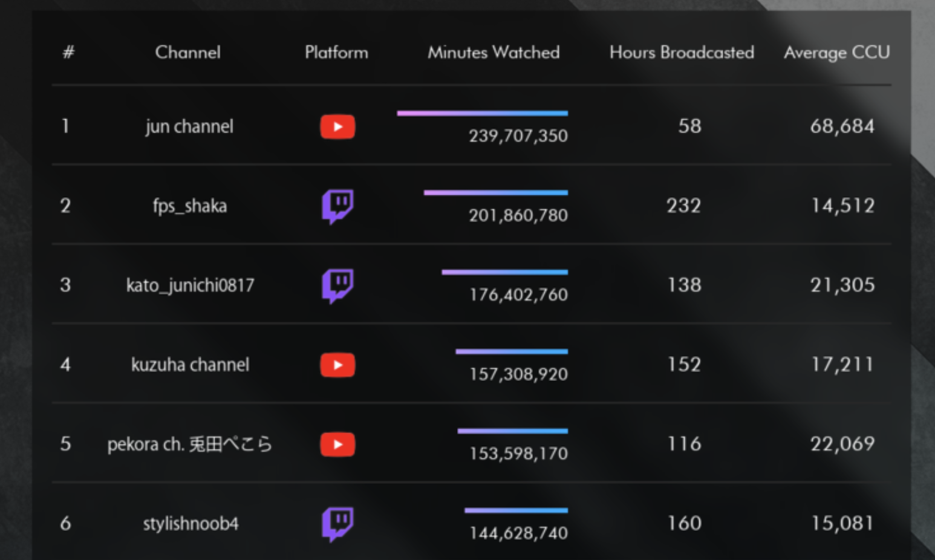Click the rank number column header
This screenshot has height=560, width=935.
point(68,53)
